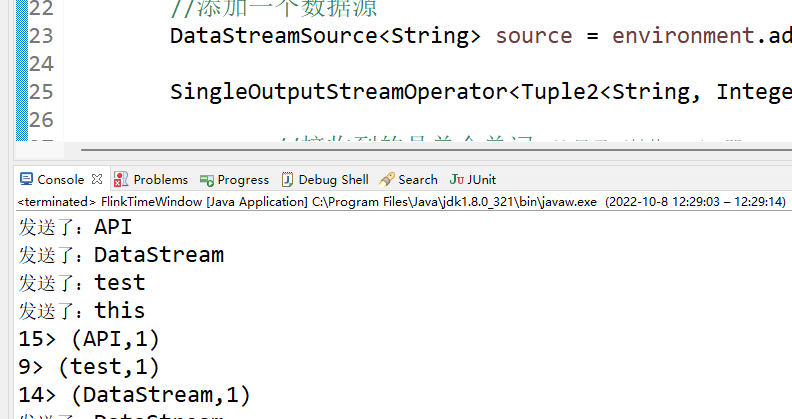792x419 pixels.
Task: Click the Problems view icon
Action: [121, 180]
